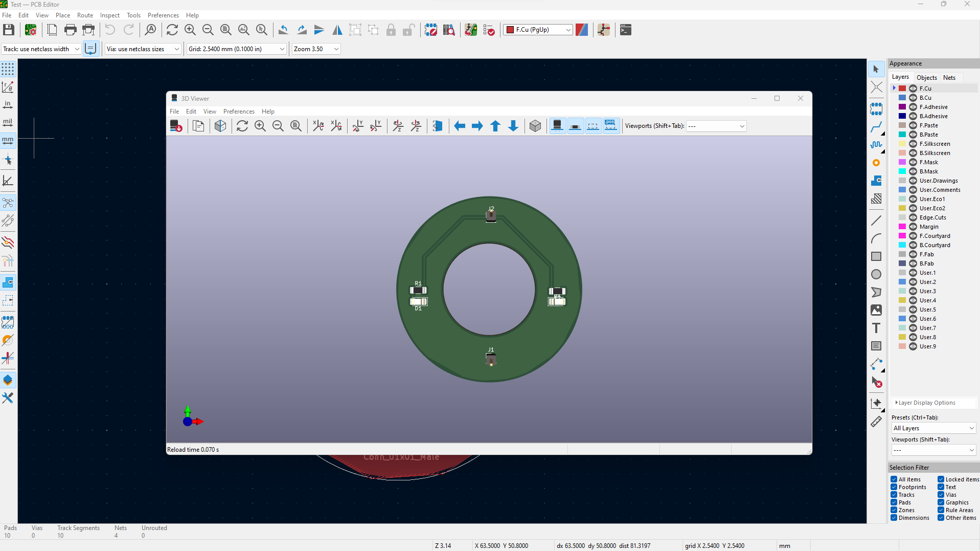Open 3D Viewer Preferences menu

pyautogui.click(x=239, y=112)
